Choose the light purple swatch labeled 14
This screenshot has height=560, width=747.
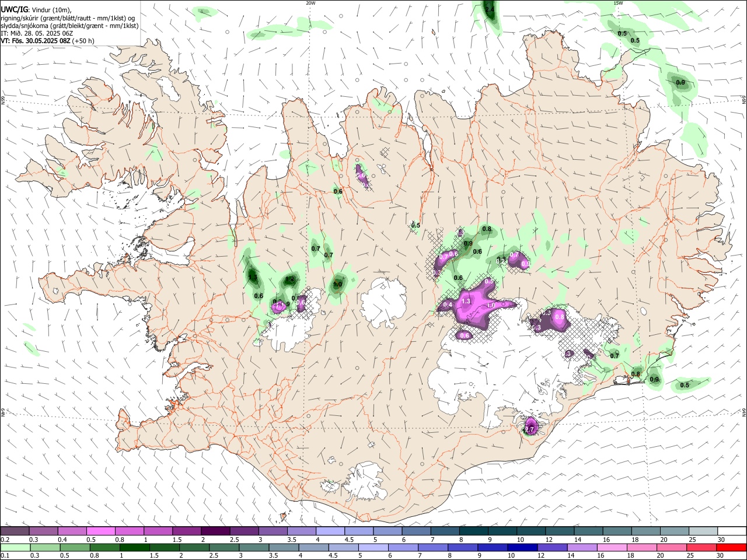[x=581, y=547]
